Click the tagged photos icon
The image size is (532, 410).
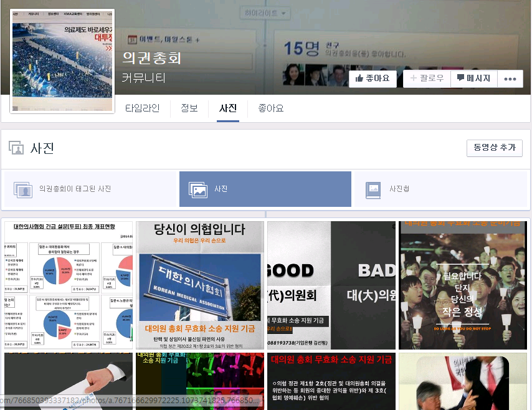pyautogui.click(x=22, y=189)
